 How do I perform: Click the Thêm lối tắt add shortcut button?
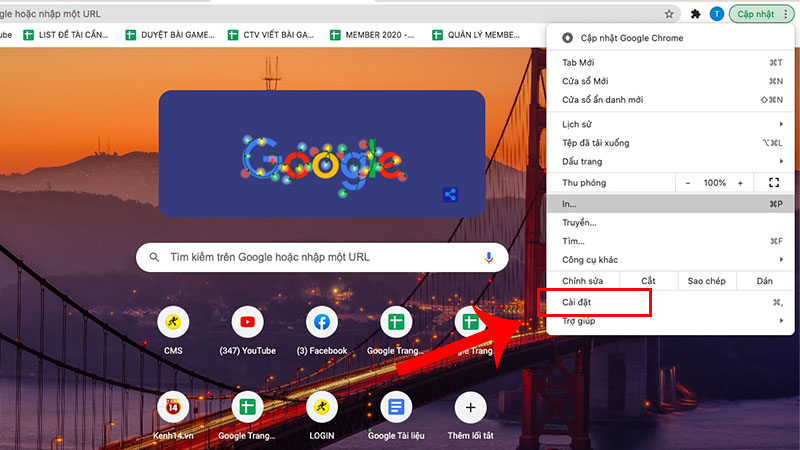click(470, 407)
